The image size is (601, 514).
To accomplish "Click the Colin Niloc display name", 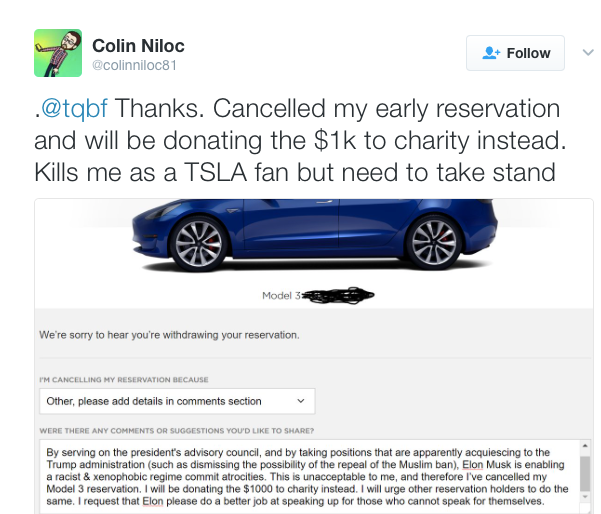I will 138,46.
